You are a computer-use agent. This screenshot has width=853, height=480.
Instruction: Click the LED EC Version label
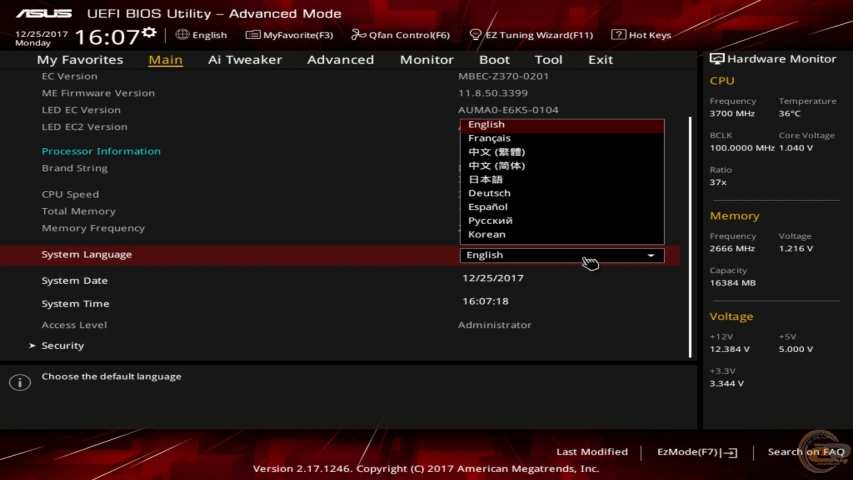pos(81,110)
